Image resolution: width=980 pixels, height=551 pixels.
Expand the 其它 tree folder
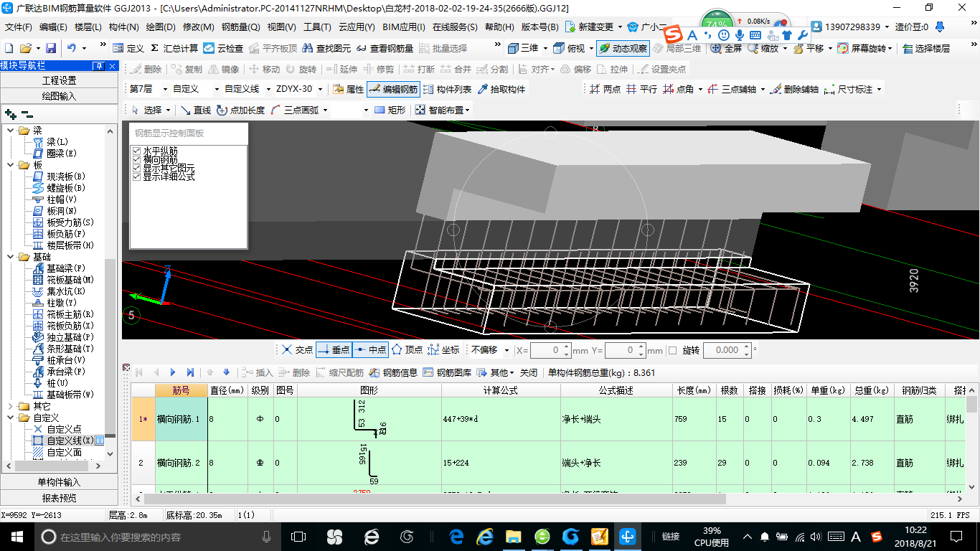tap(11, 406)
